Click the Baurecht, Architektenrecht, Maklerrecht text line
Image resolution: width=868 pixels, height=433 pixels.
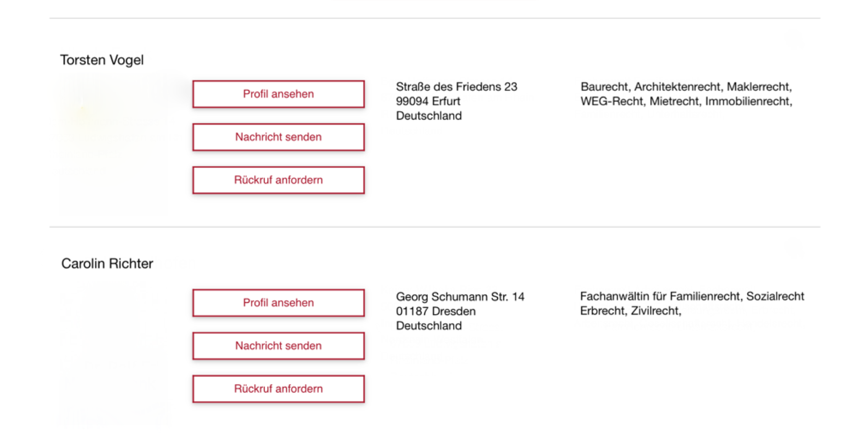coord(686,87)
